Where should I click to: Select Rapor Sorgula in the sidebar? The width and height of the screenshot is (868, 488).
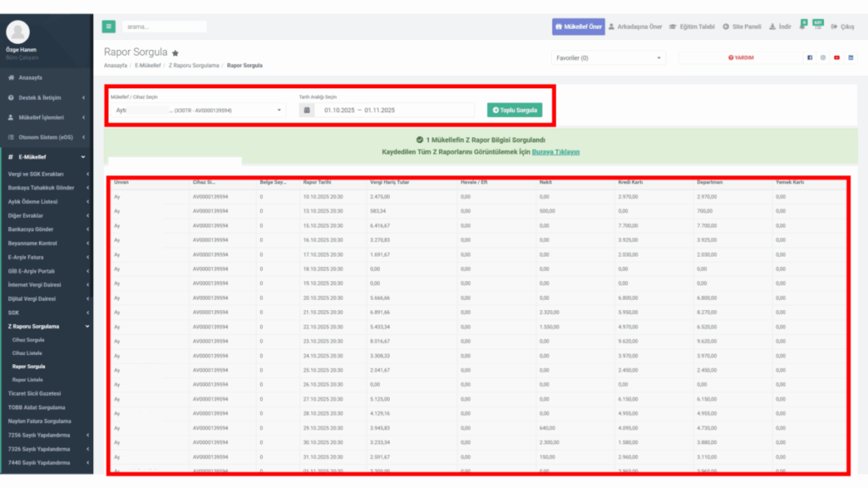[x=29, y=367]
